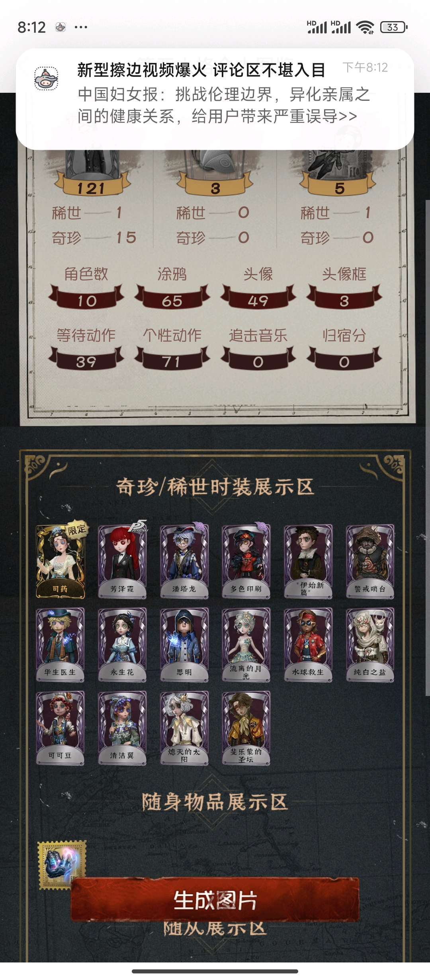Screen dimensions: 430x980
Task: Select the 斐乐蒙的圣坛 costume card
Action: (x=246, y=728)
